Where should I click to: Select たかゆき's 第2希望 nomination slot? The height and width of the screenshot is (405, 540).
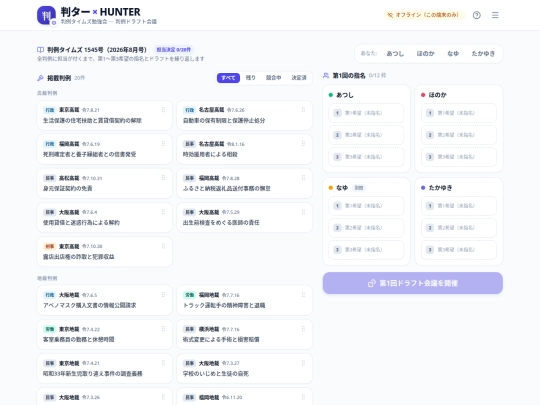459,228
